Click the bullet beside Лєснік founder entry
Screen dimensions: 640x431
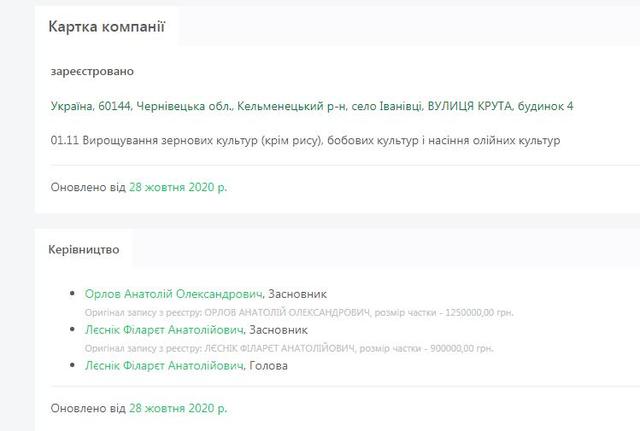[72, 330]
